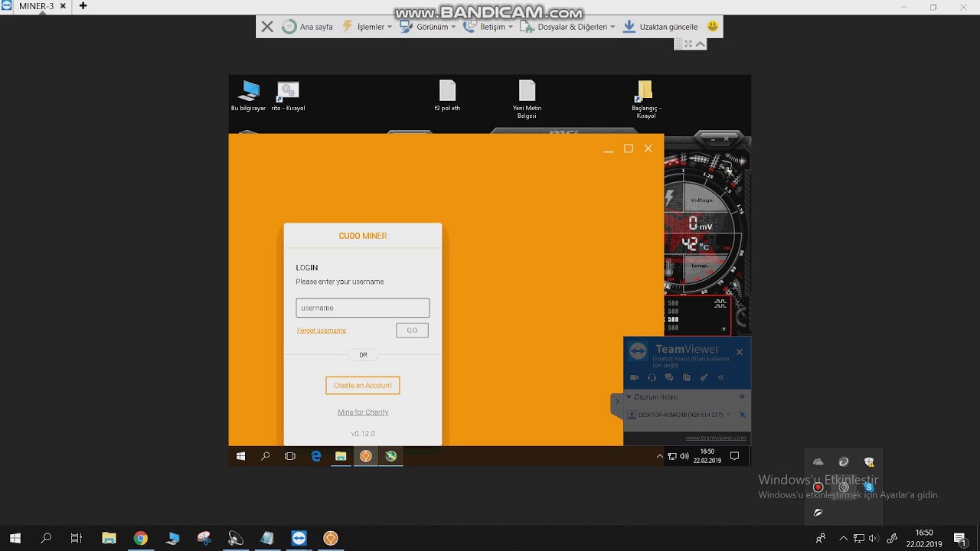
Task: Open TeamViewer panel file transfer icon
Action: click(x=686, y=377)
